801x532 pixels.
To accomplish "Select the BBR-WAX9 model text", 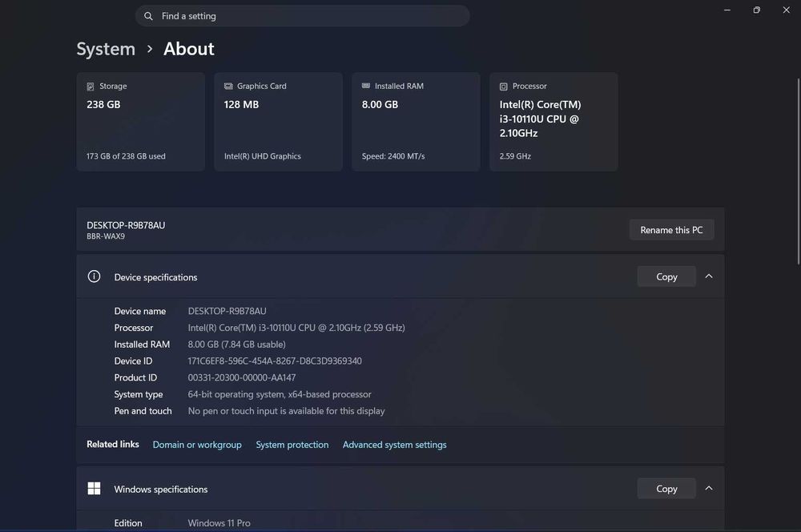I will coord(106,236).
